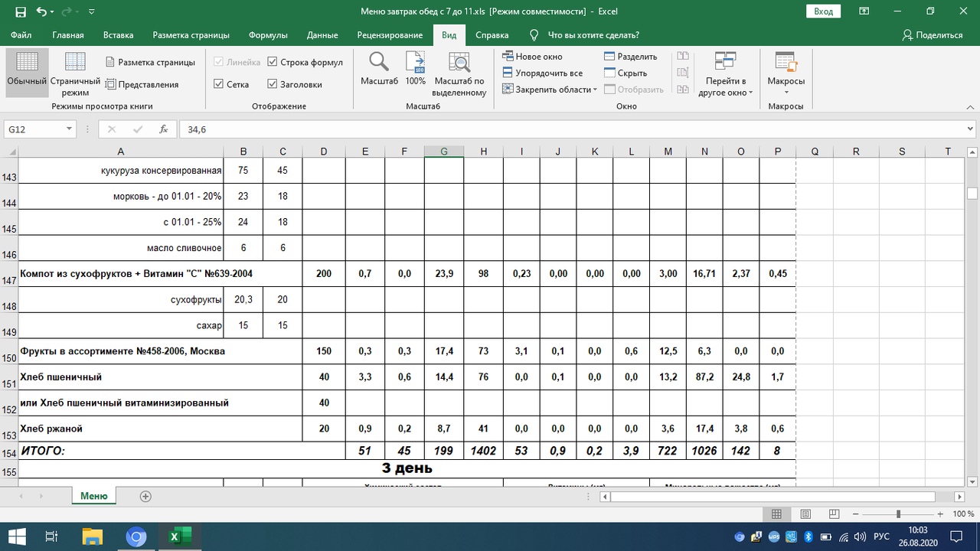Select the Меню sheet tab
The height and width of the screenshot is (551, 980).
93,496
